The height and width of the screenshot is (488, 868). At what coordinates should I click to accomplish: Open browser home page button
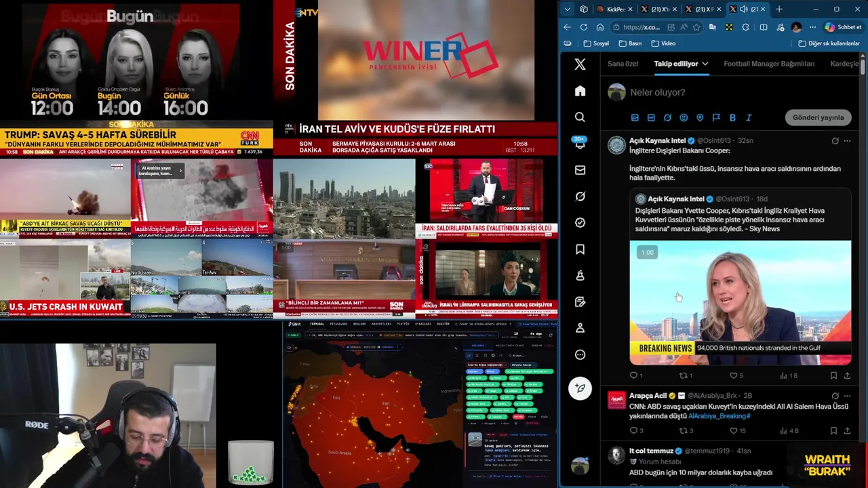(x=599, y=27)
